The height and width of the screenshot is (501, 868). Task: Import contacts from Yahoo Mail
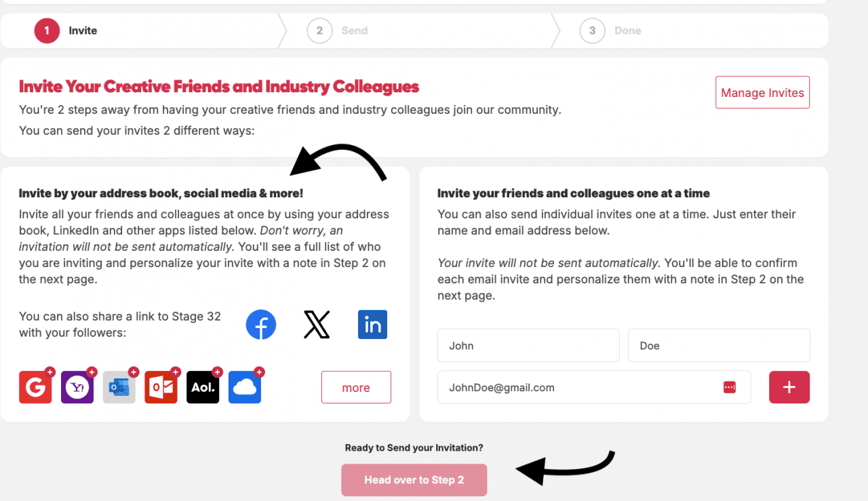pos(77,387)
